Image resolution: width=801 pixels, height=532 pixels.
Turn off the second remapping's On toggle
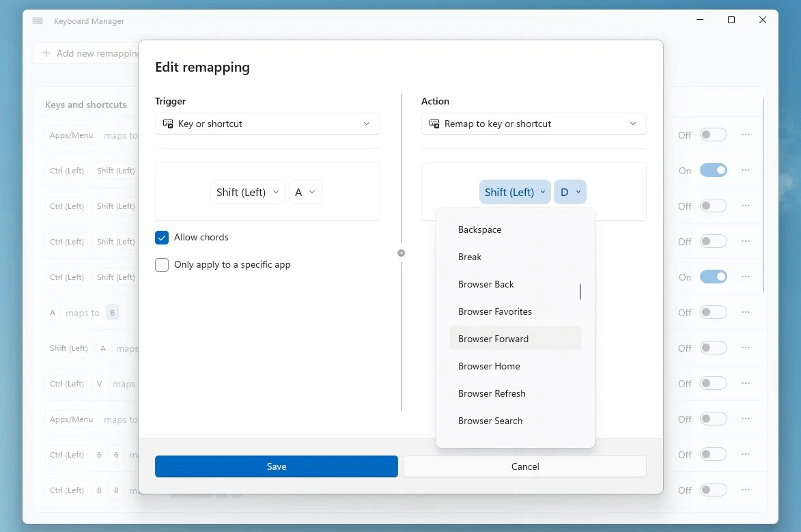(713, 170)
